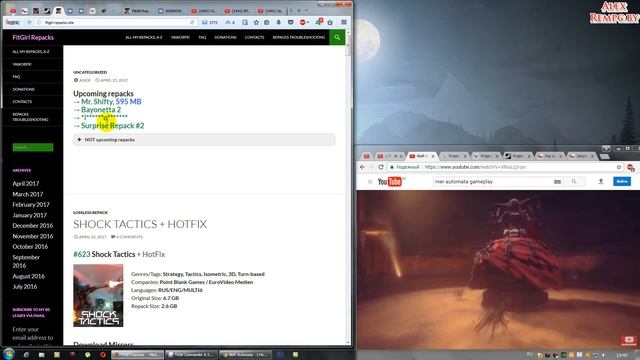Viewport: 640px width, 360px height.
Task: Open Mr. Shifty, 595 MB link
Action: pyautogui.click(x=111, y=102)
